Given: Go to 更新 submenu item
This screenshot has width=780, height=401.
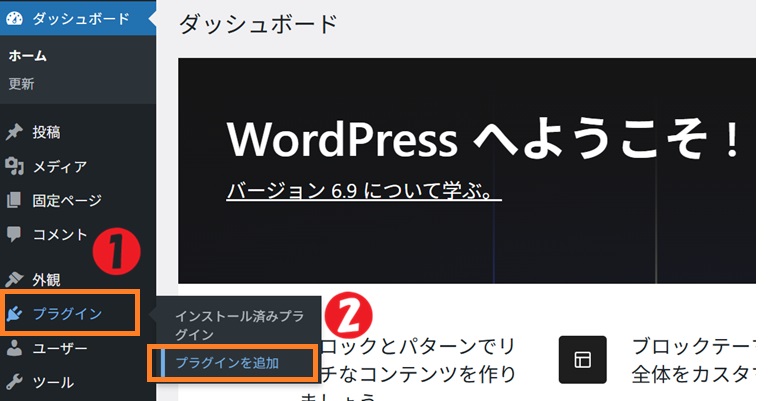Looking at the screenshot, I should coord(21,83).
